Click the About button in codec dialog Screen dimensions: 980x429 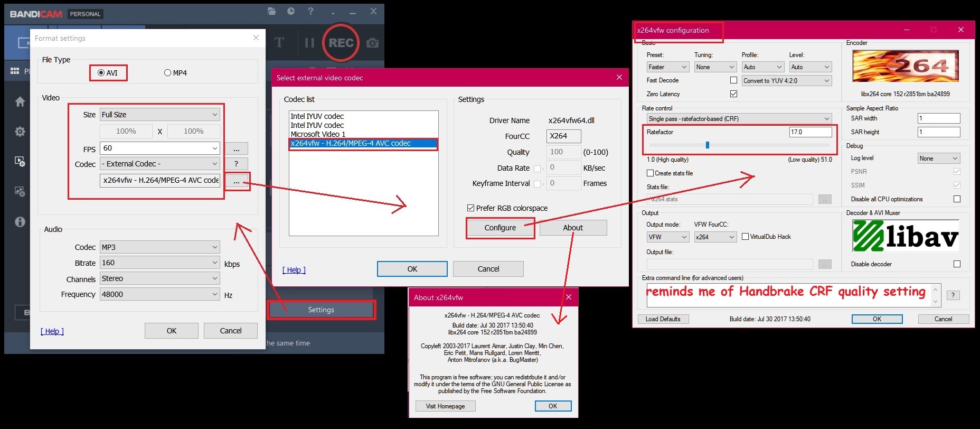[573, 228]
